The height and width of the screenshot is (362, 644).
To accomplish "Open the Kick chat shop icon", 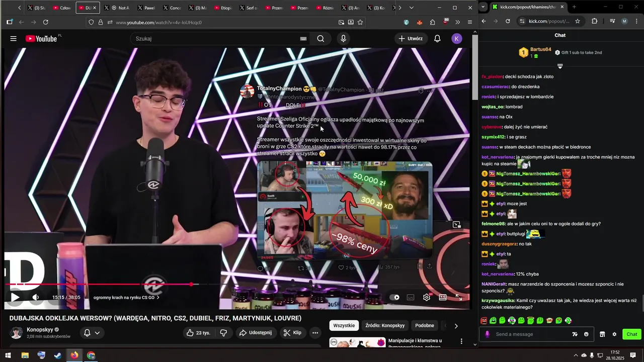I will tap(602, 334).
